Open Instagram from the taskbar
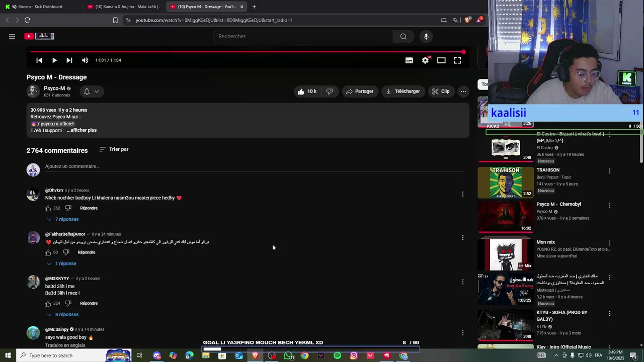 click(x=354, y=355)
